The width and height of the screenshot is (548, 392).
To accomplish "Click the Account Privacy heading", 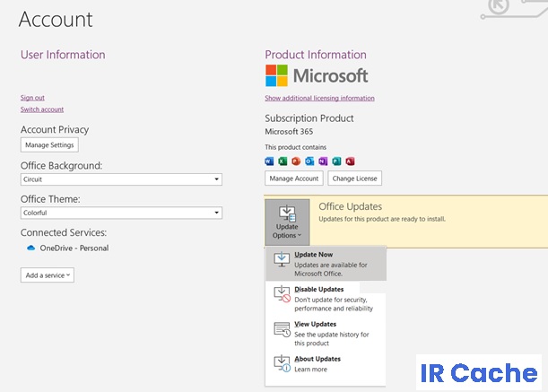I will click(x=55, y=130).
